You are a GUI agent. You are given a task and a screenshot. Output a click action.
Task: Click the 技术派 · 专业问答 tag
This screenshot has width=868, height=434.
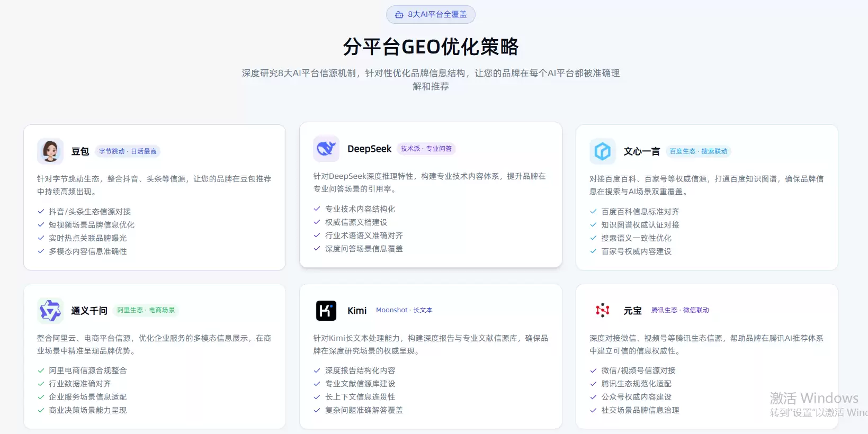(x=426, y=149)
